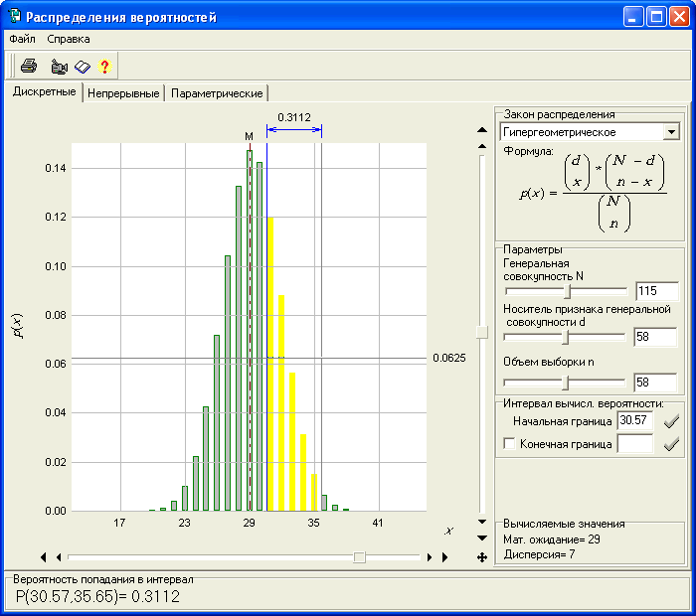This screenshot has height=616, width=696.
Task: Switch to the Параметрические tab
Action: click(217, 93)
